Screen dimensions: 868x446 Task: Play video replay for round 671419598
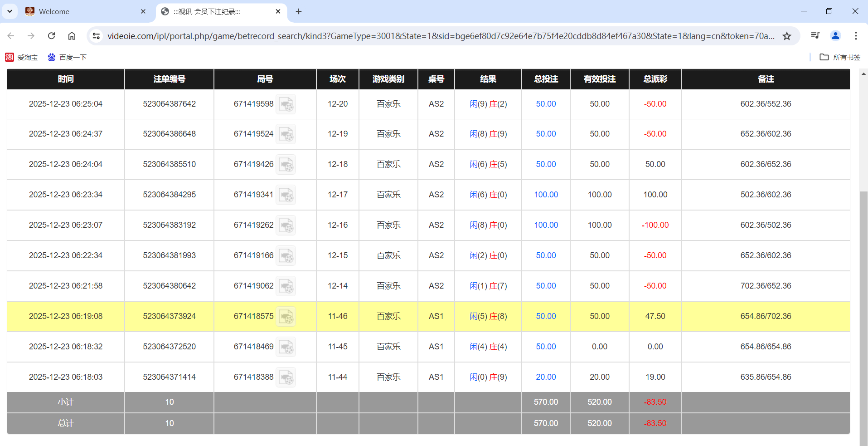(x=286, y=104)
